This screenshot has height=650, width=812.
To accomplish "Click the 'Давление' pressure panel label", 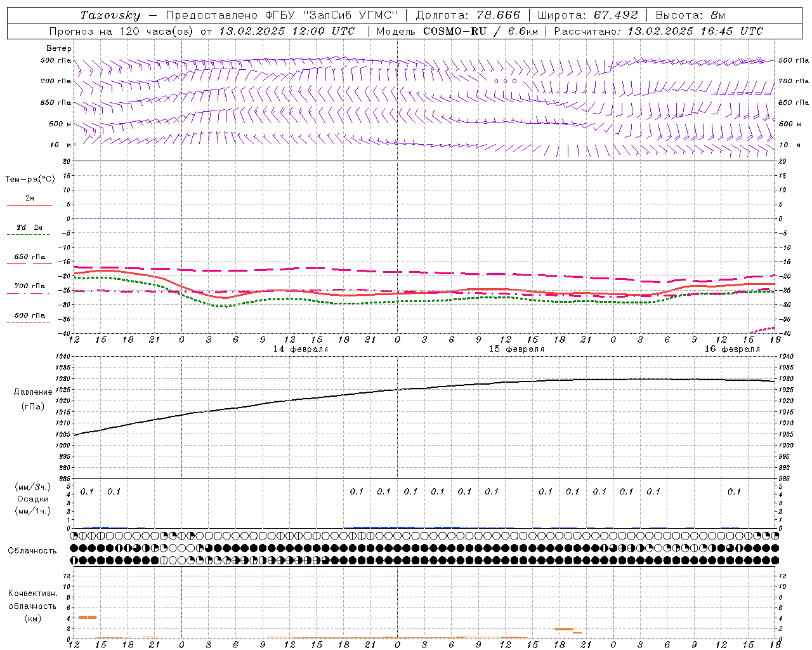I will coord(33,392).
